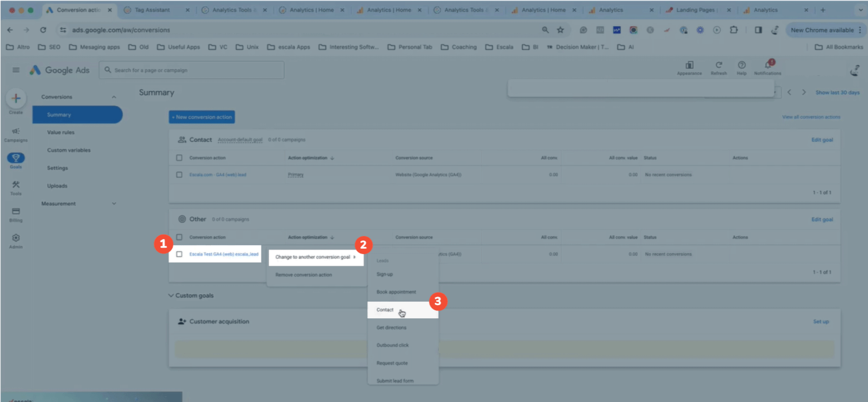Collapse the Conversions sidebar section
Viewport: 868px width, 402px height.
point(114,97)
